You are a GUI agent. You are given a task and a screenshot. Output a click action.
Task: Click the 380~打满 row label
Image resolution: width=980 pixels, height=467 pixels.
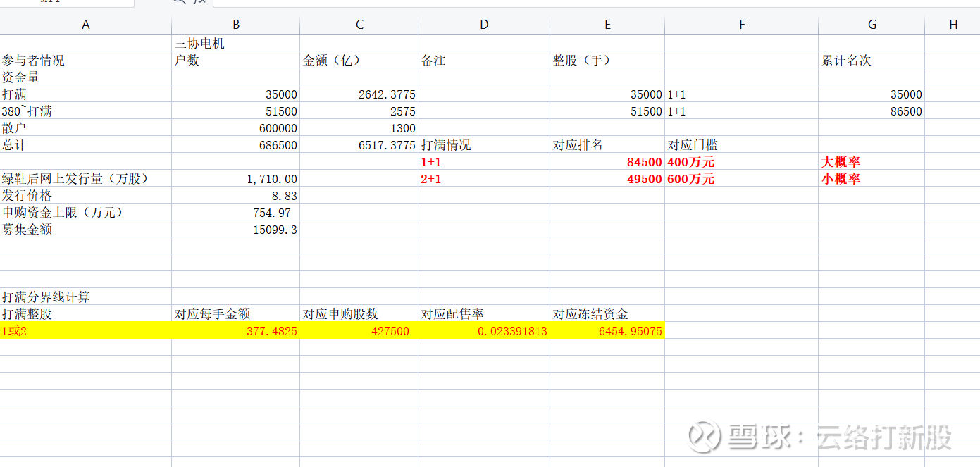(x=86, y=111)
